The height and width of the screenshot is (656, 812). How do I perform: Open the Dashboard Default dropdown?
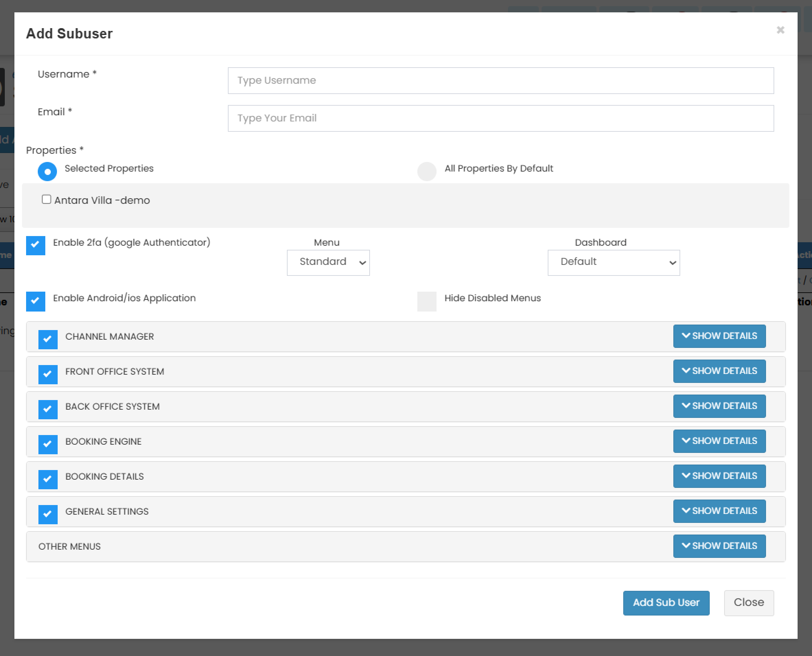[x=613, y=262]
